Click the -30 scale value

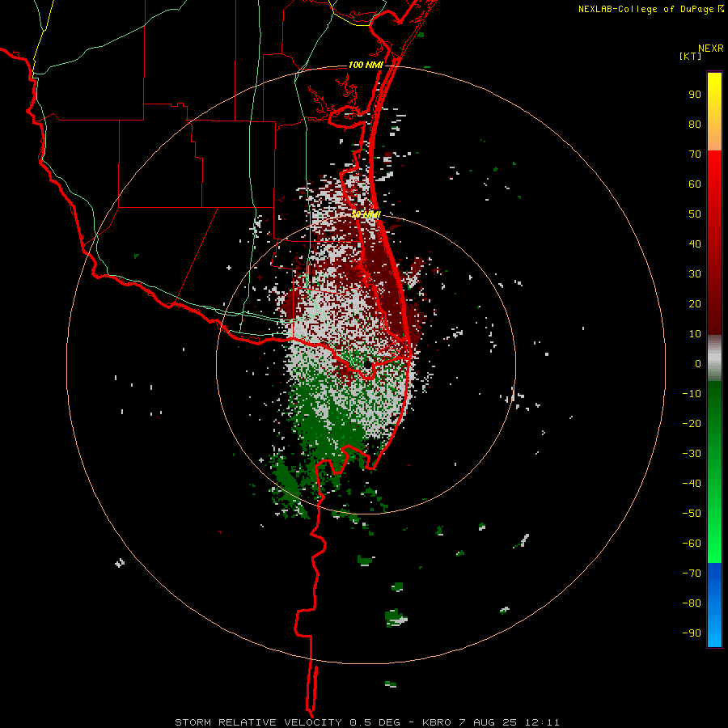[692, 454]
